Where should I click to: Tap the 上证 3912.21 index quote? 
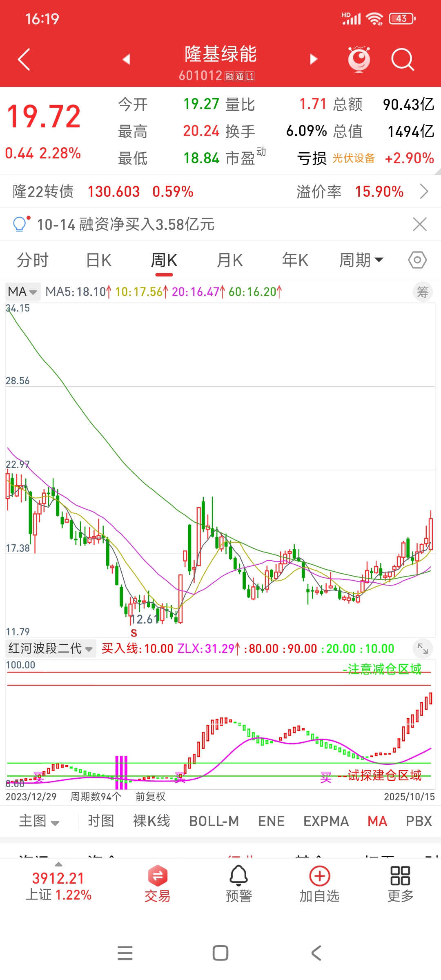click(x=58, y=886)
